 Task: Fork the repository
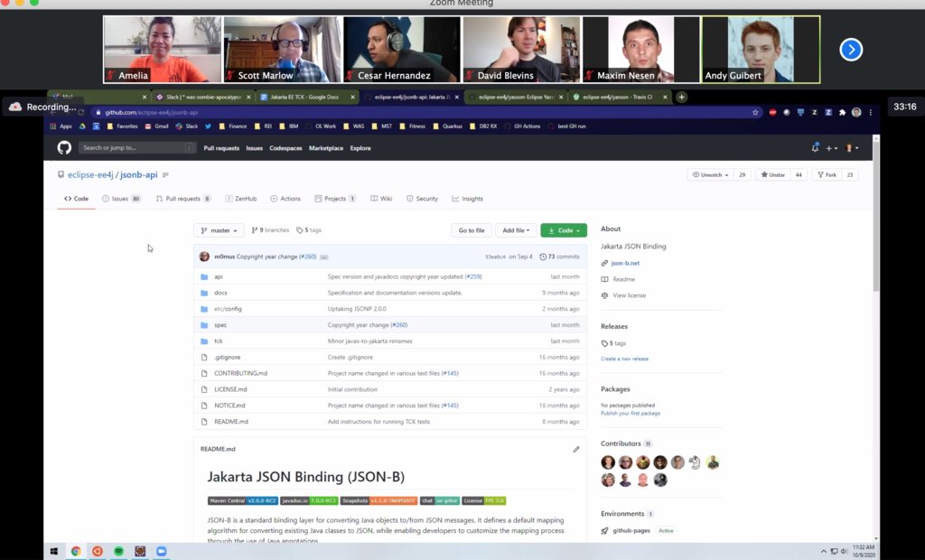(827, 174)
